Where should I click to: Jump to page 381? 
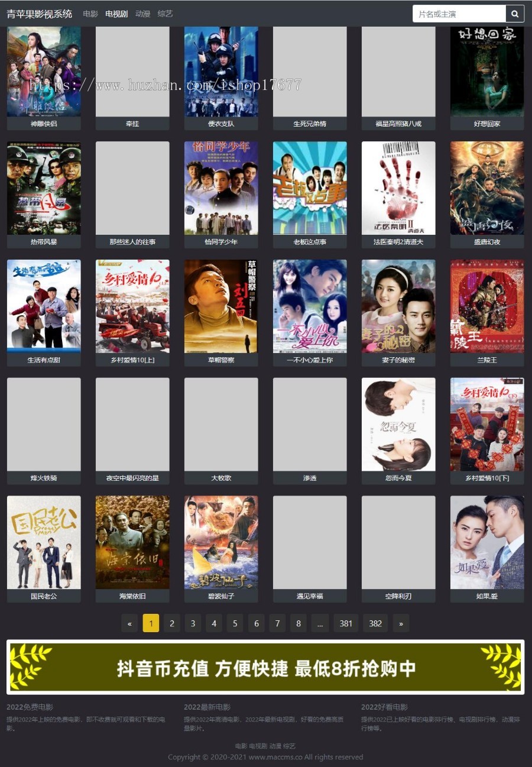tap(346, 623)
